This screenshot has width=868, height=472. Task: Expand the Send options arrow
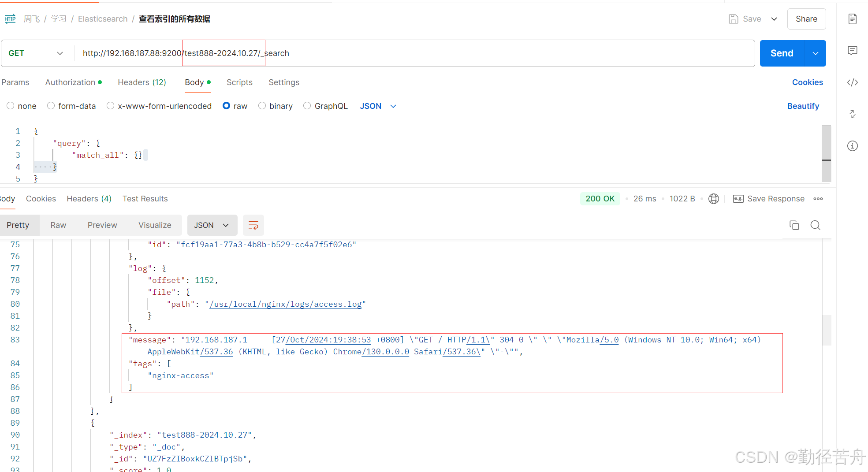pos(816,53)
